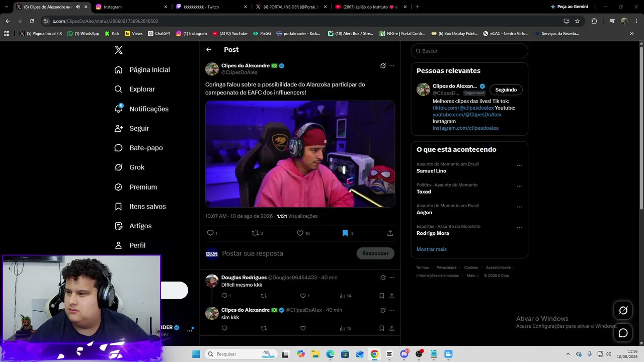
Task: Open Notificações in the X sidebar
Action: pos(142,109)
